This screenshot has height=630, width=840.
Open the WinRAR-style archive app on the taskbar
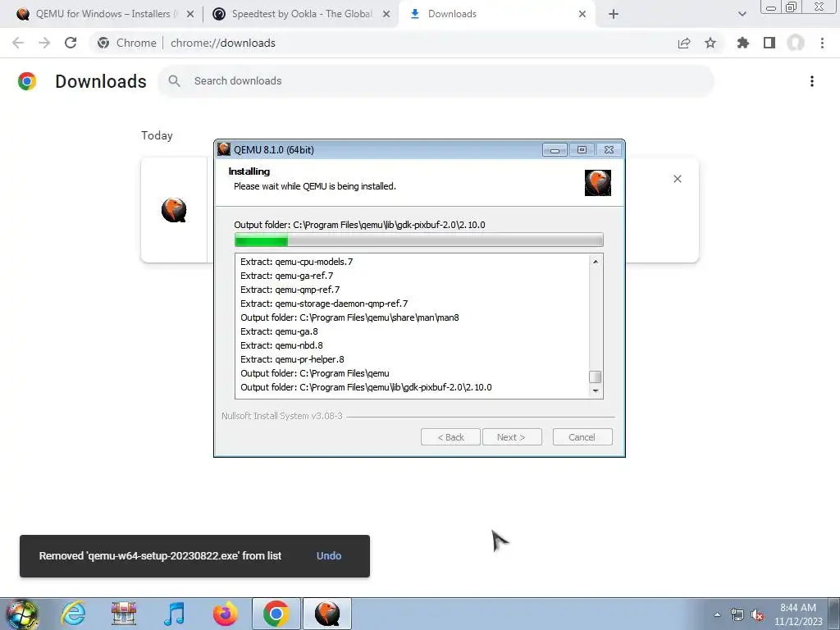click(124, 614)
